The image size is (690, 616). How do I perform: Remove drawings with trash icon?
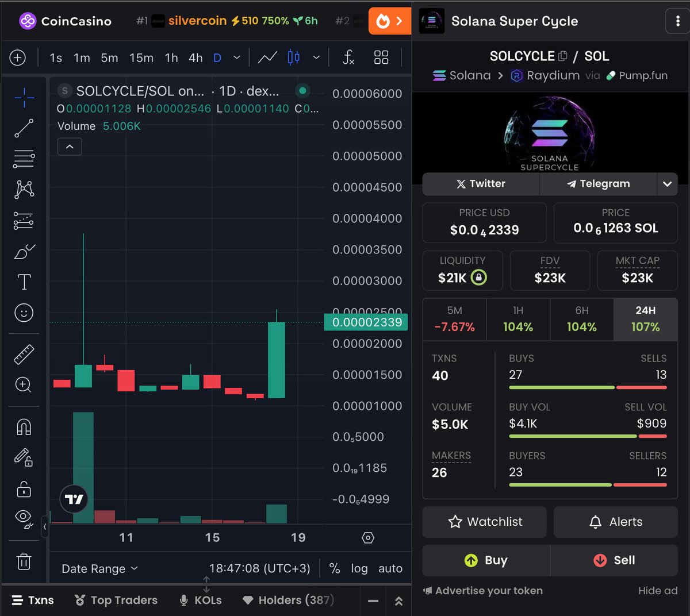pos(24,561)
